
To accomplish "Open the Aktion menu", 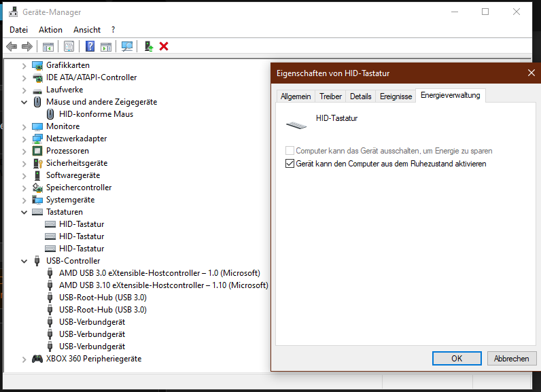I will click(50, 30).
